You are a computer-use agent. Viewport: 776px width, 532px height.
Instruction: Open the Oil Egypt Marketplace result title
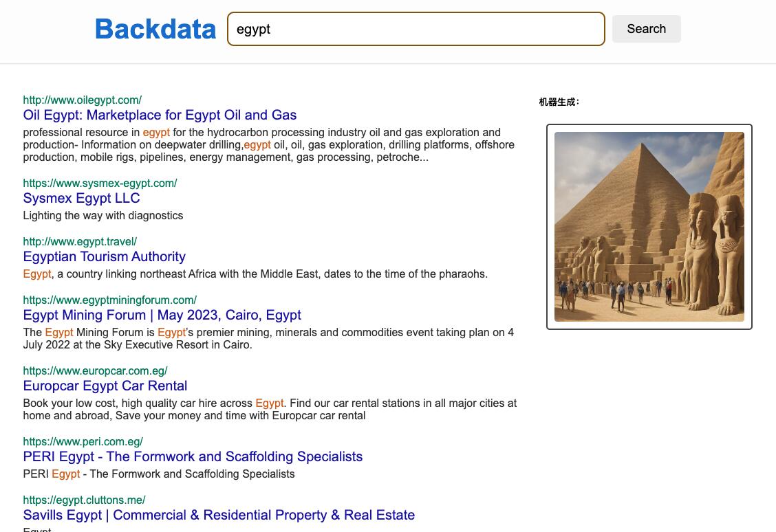coord(160,115)
